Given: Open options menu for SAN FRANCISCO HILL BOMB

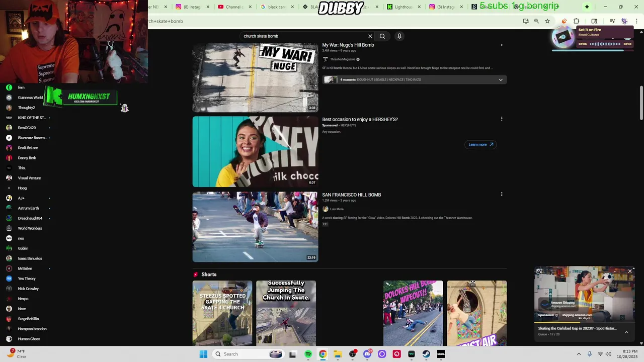Looking at the screenshot, I should (x=502, y=195).
